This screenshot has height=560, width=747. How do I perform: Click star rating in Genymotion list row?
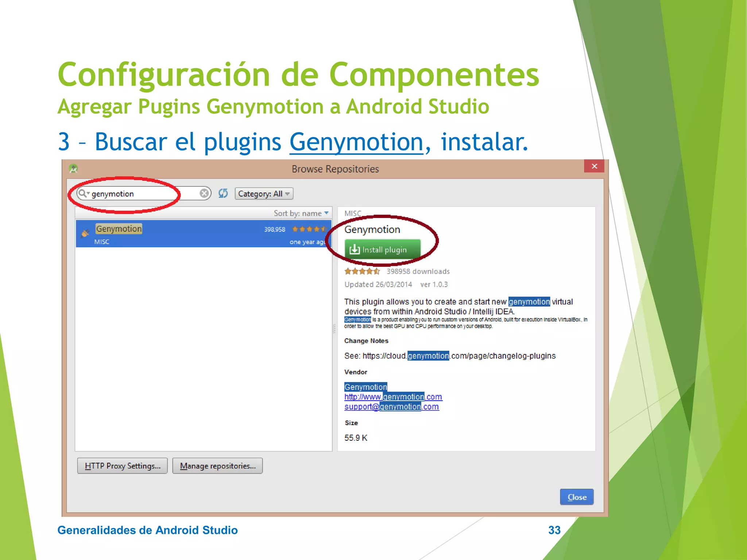coord(309,229)
